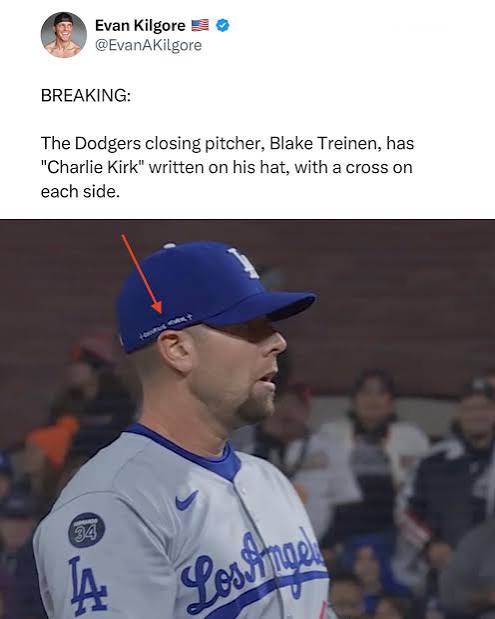
Task: Open the attached photo of the Dodgers pitcher
Action: coord(248,419)
